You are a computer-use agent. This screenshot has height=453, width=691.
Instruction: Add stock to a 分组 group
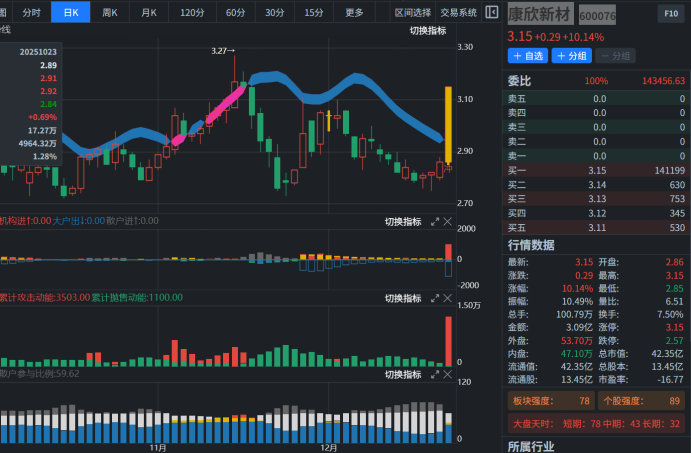pos(573,56)
